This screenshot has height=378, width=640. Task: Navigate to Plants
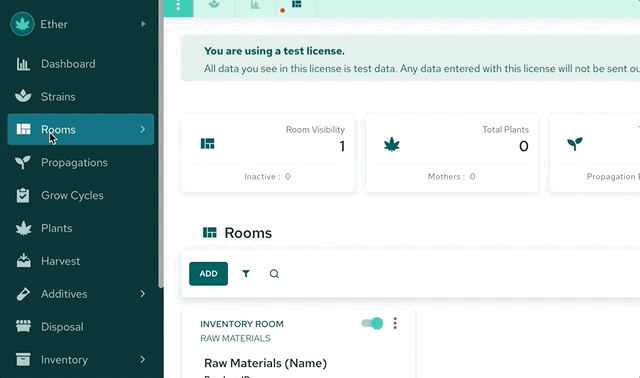56,228
